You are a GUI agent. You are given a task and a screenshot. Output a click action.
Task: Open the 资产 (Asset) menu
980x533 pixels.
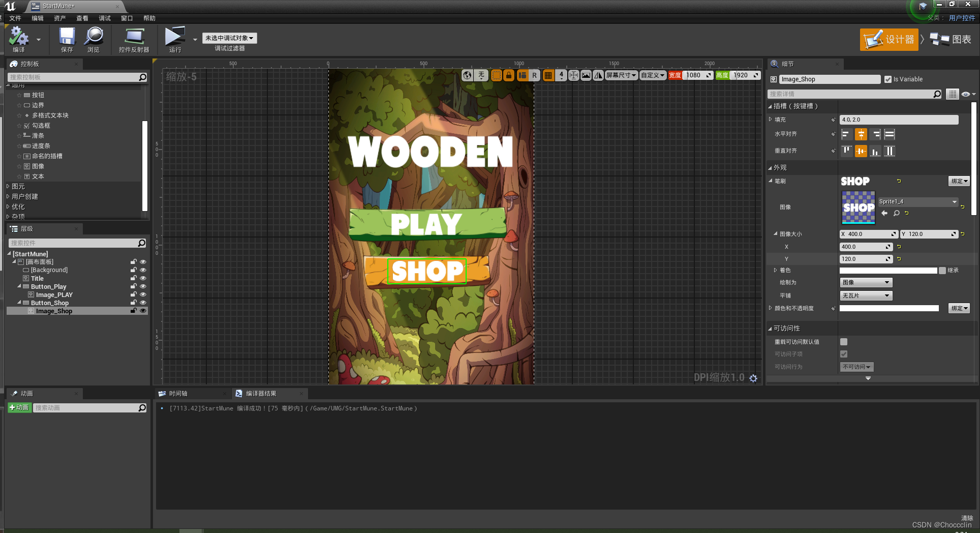click(x=60, y=18)
